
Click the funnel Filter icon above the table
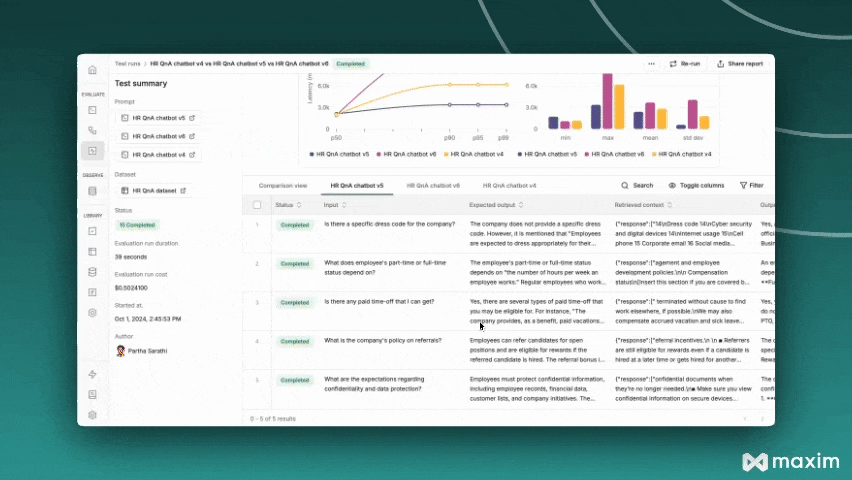coord(743,185)
